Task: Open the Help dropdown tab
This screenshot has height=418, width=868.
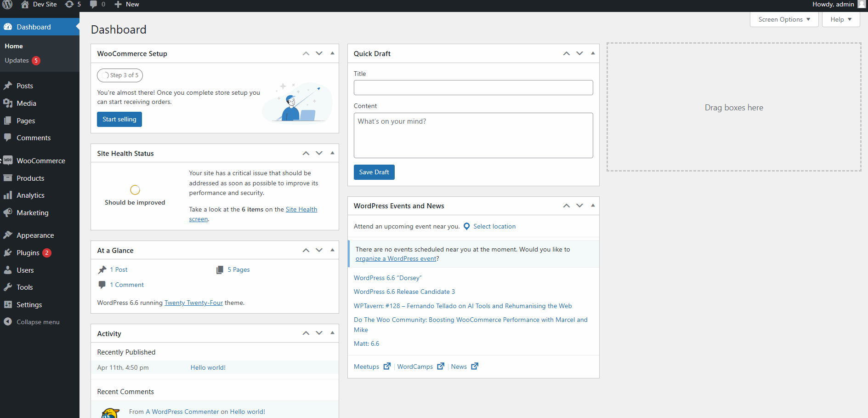Action: click(x=840, y=19)
